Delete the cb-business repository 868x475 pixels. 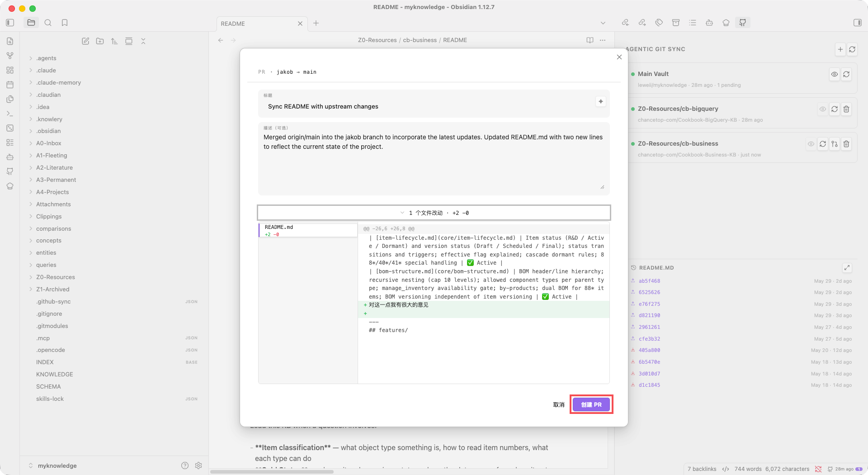846,144
